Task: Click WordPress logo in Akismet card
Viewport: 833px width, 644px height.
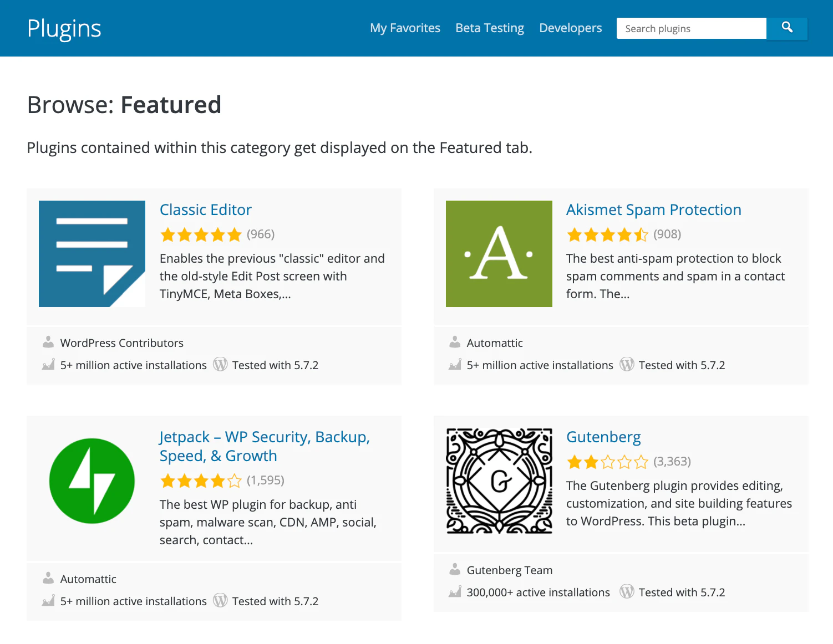Action: tap(627, 364)
